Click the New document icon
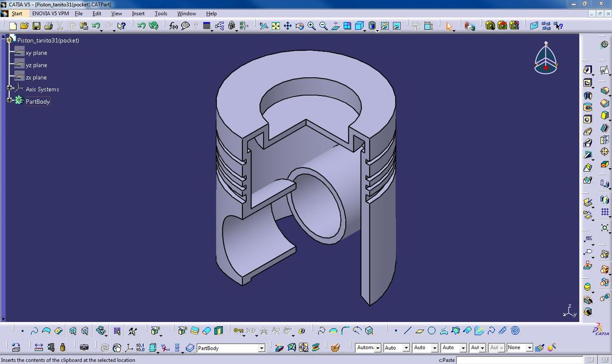Viewport: 612px width, 364px height. (13, 26)
